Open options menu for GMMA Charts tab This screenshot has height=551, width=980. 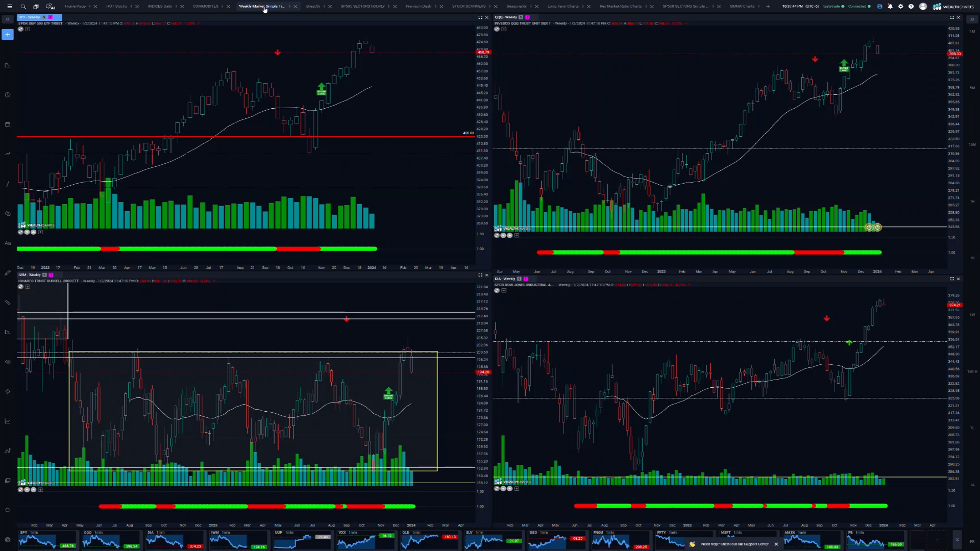(x=758, y=7)
